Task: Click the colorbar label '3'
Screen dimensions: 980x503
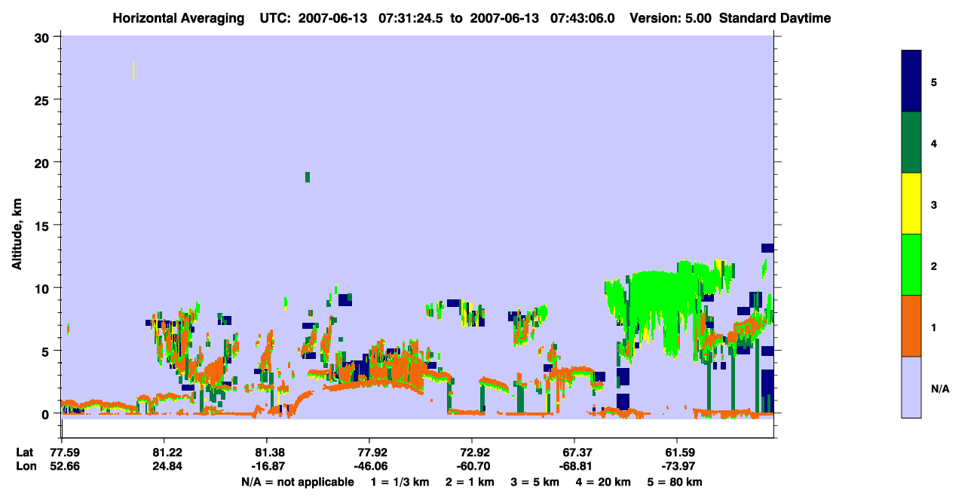Action: click(933, 204)
